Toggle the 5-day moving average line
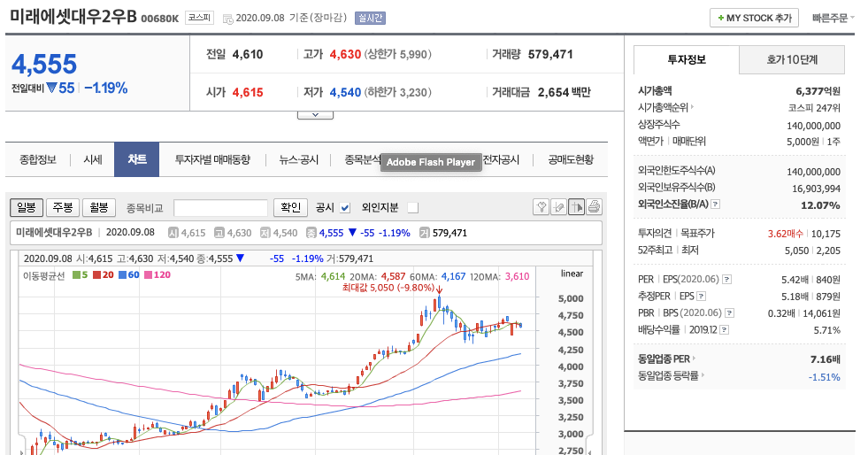This screenshot has width=868, height=455. [81, 275]
